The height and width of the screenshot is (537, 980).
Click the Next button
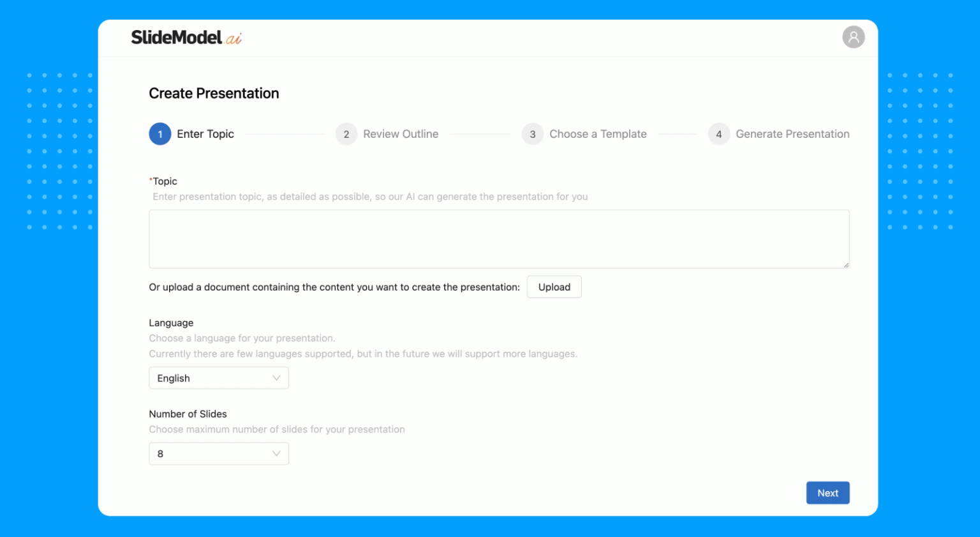click(828, 492)
